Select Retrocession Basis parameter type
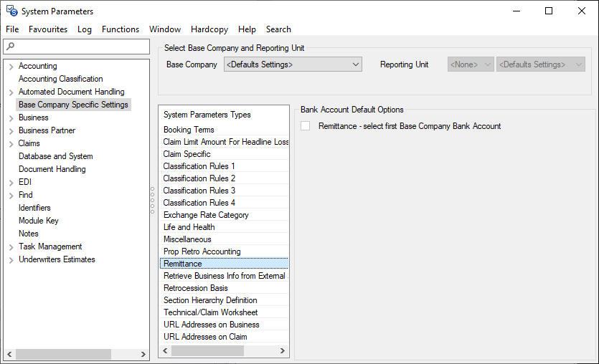The height and width of the screenshot is (364, 599). click(x=195, y=288)
